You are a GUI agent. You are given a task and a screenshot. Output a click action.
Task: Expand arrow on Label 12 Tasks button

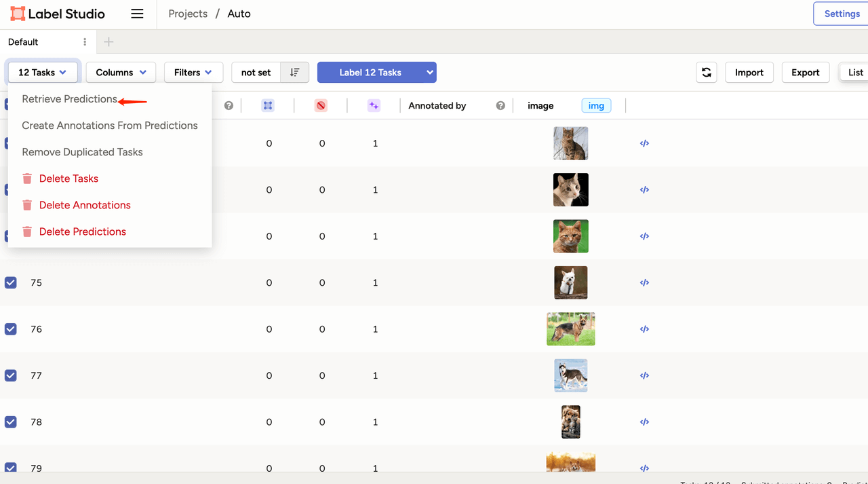[429, 73]
